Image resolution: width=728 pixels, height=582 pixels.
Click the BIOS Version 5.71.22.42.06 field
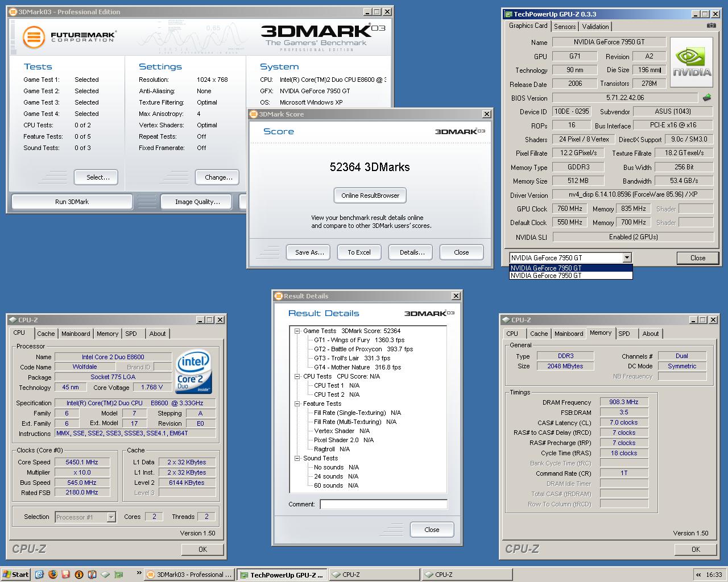tap(625, 98)
